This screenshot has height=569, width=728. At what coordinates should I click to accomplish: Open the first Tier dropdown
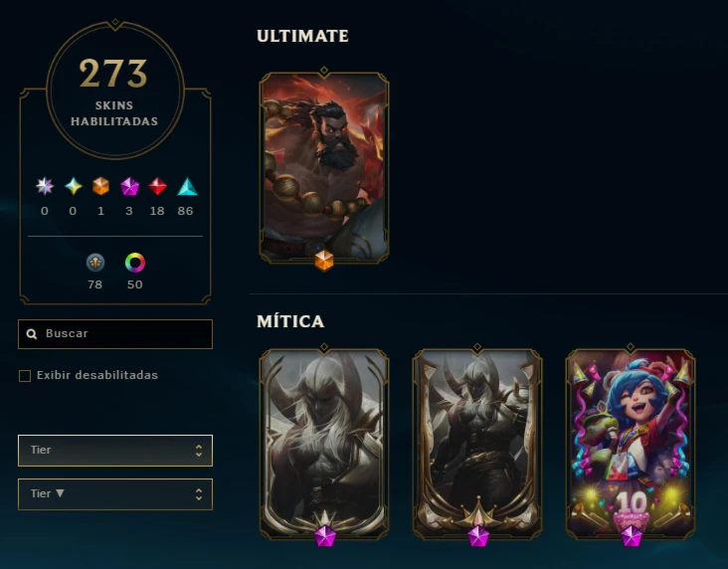click(x=115, y=450)
